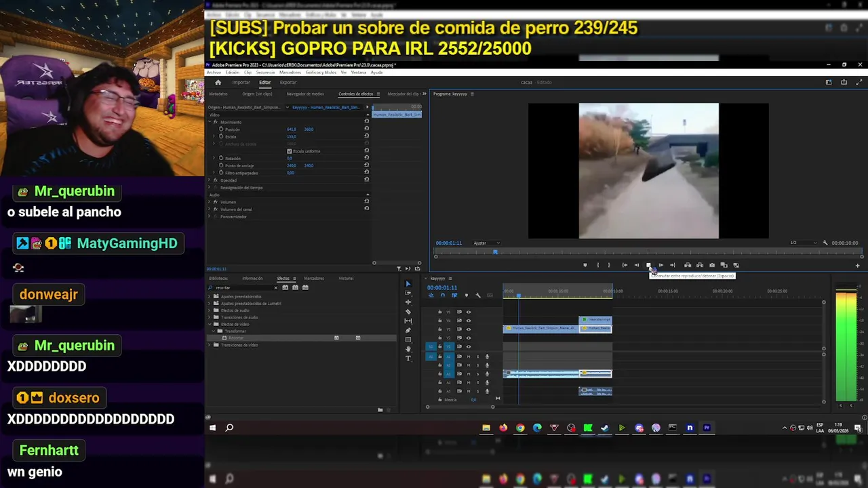Open the Home screen icon

click(x=218, y=82)
